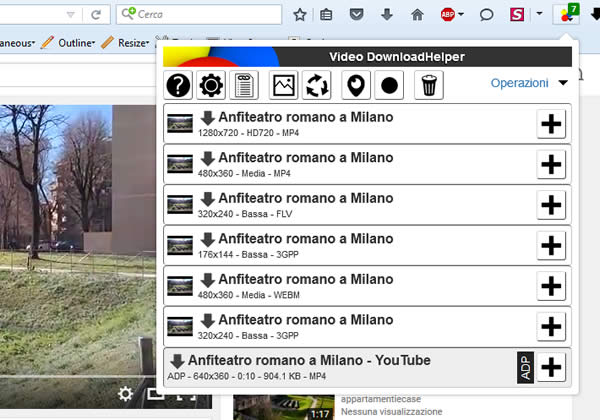The image size is (600, 420).
Task: Click the record circle icon
Action: click(x=389, y=85)
